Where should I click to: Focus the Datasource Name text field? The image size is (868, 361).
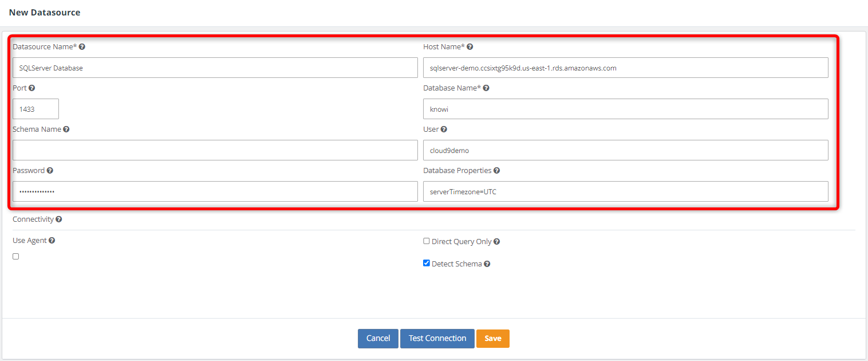[x=215, y=68]
